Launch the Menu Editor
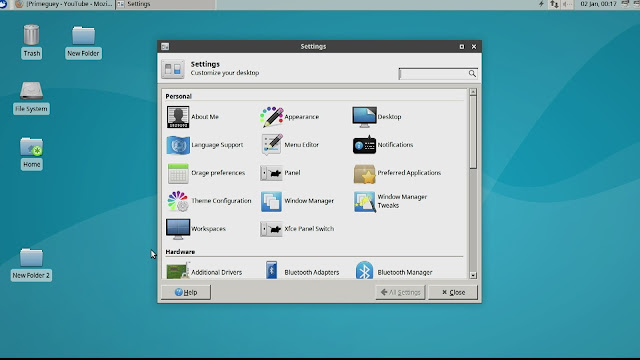Viewport: 640px width, 360px height. [290, 144]
